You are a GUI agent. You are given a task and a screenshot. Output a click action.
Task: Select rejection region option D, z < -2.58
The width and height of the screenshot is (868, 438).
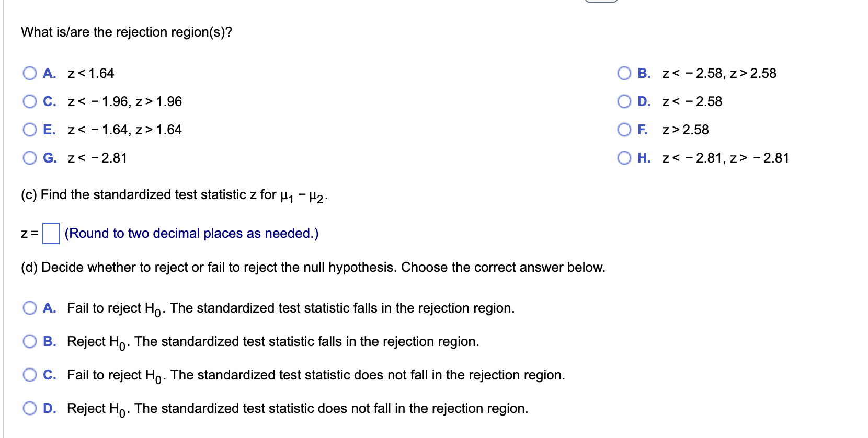coord(624,101)
